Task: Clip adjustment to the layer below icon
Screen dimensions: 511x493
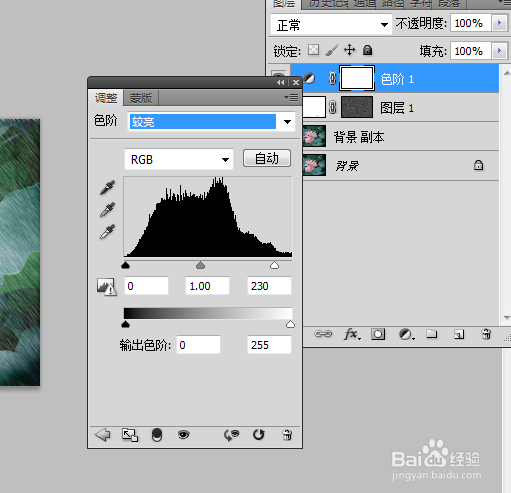Action: pyautogui.click(x=157, y=435)
